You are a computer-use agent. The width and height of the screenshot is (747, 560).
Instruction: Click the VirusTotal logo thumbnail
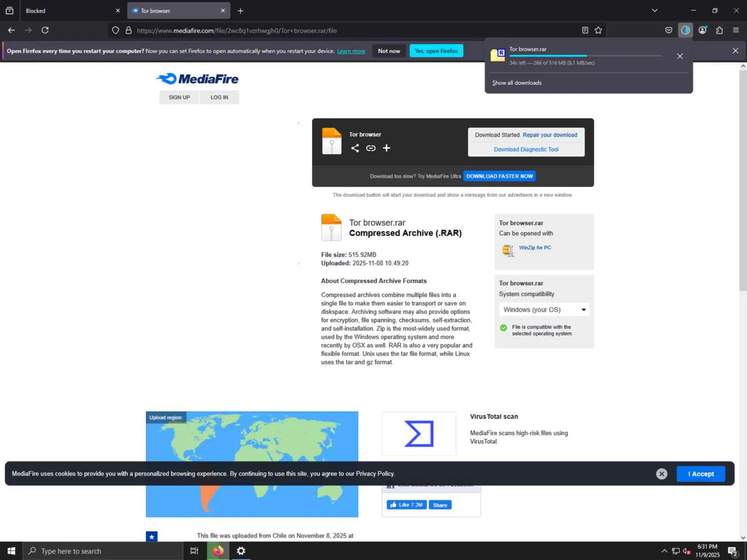tap(419, 434)
